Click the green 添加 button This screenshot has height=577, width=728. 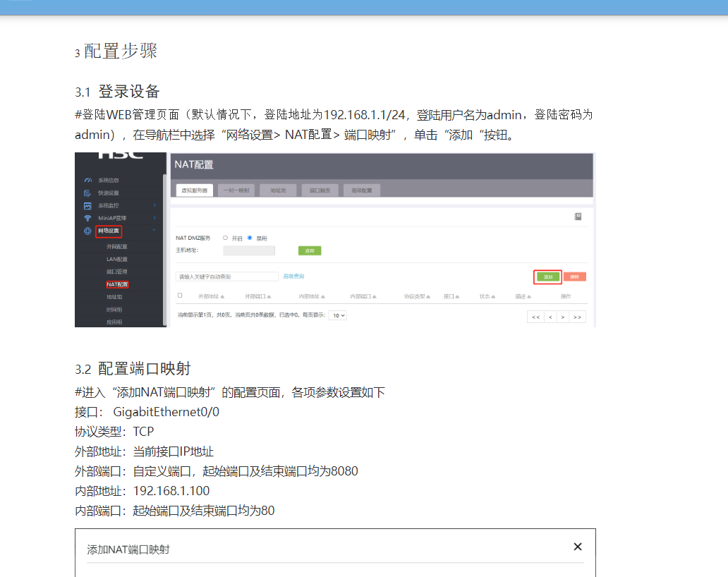(548, 277)
